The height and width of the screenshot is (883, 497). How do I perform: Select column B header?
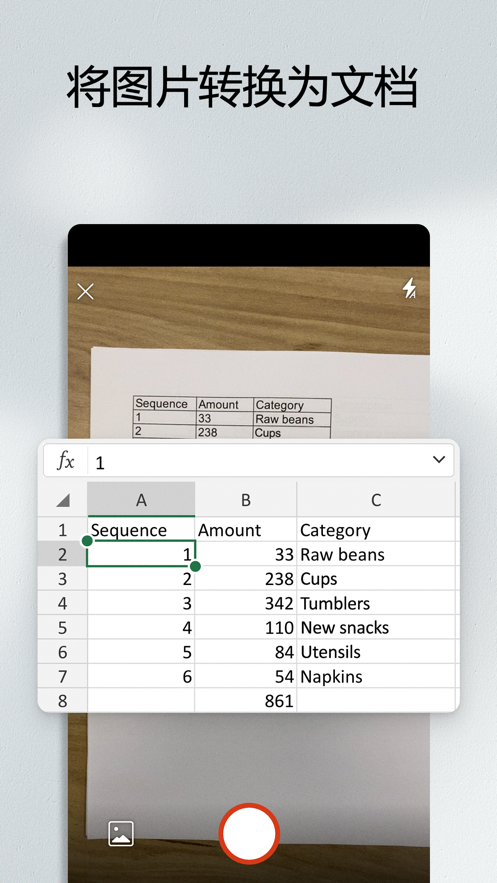pos(245,500)
